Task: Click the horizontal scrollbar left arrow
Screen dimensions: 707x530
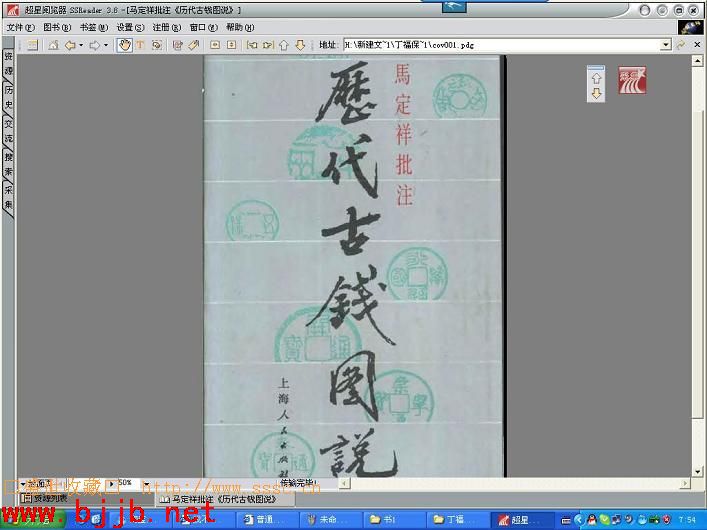Action: point(344,484)
